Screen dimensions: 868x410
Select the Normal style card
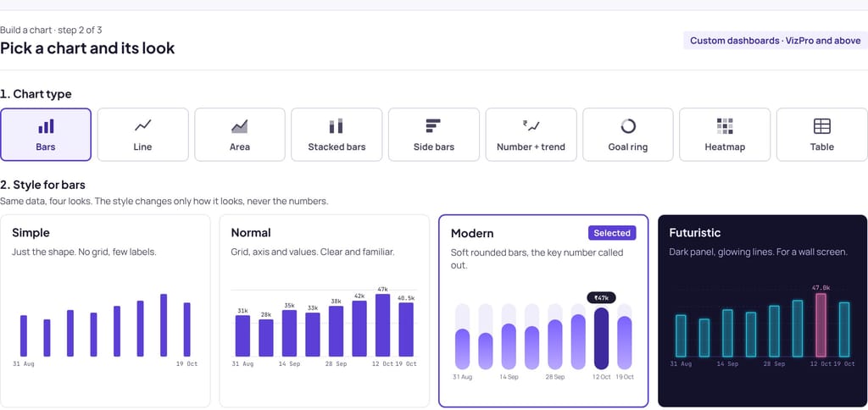click(x=325, y=311)
